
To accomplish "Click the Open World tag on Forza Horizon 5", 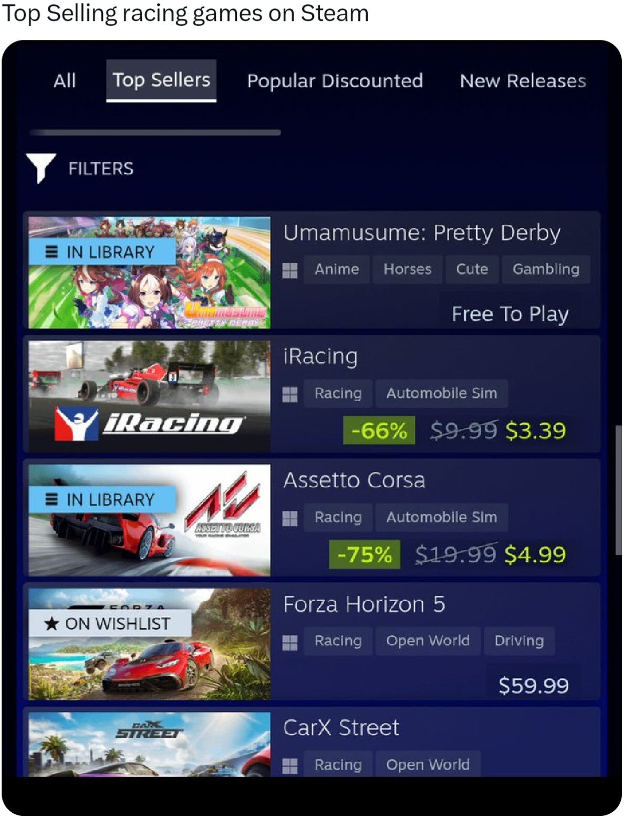I will pos(428,641).
